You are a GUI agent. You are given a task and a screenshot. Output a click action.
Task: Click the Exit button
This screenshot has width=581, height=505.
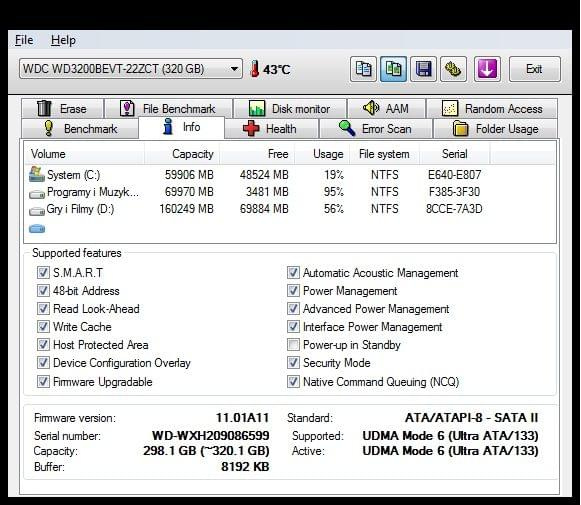[534, 69]
